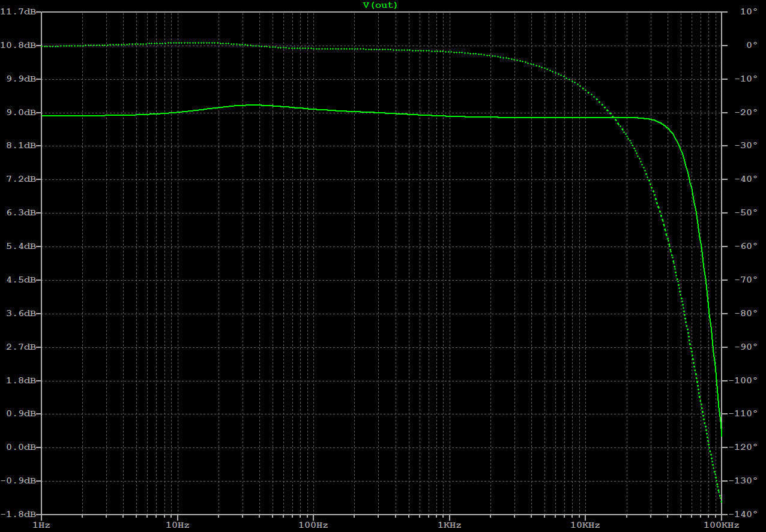Click the 1Hz frequency axis label
The image size is (766, 532).
click(41, 525)
